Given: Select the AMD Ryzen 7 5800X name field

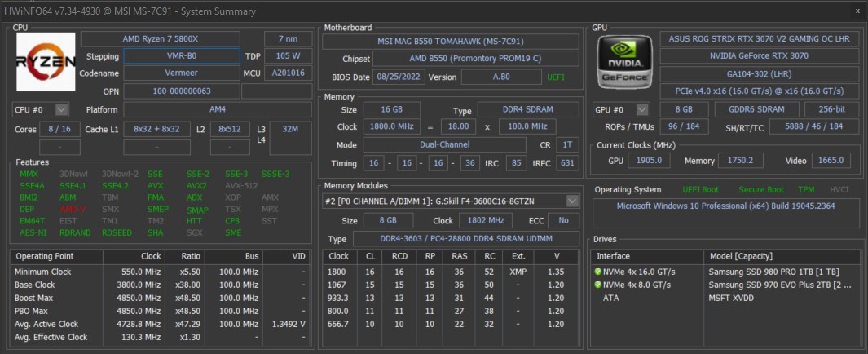Looking at the screenshot, I should [x=161, y=39].
